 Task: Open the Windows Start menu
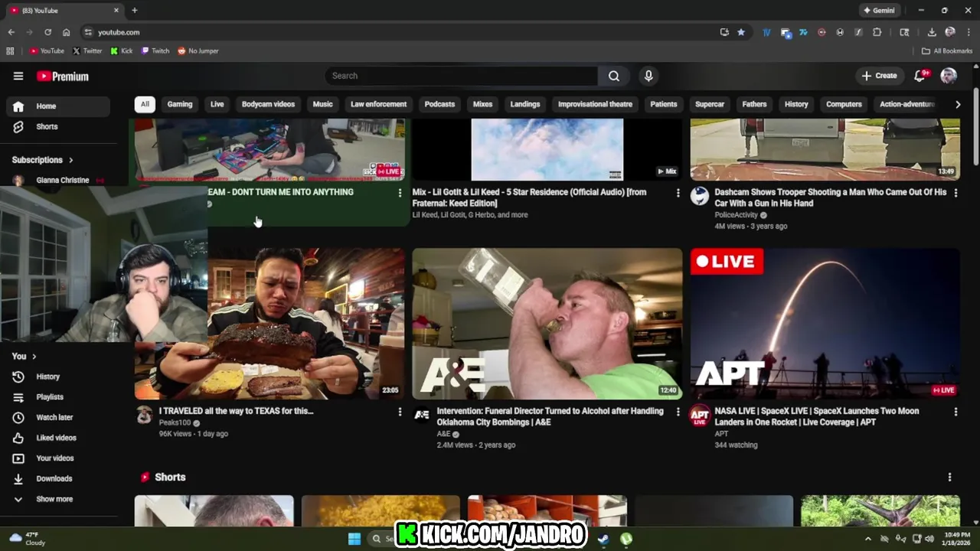coord(354,539)
